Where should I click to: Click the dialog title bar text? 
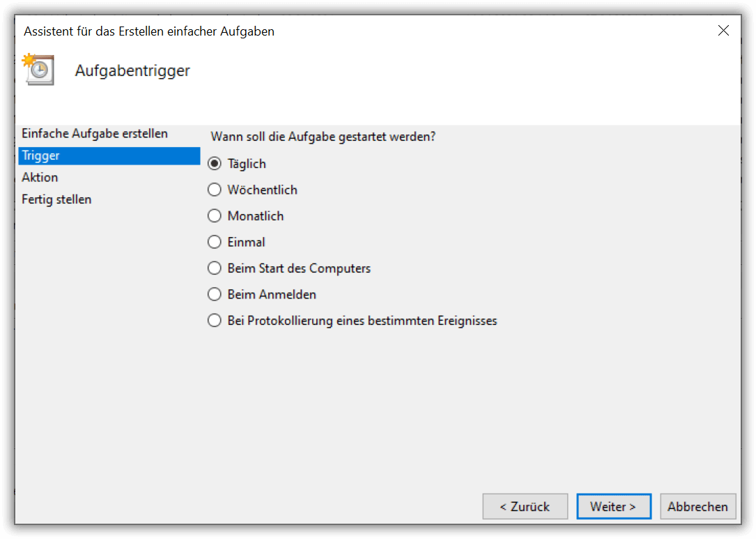tap(149, 31)
